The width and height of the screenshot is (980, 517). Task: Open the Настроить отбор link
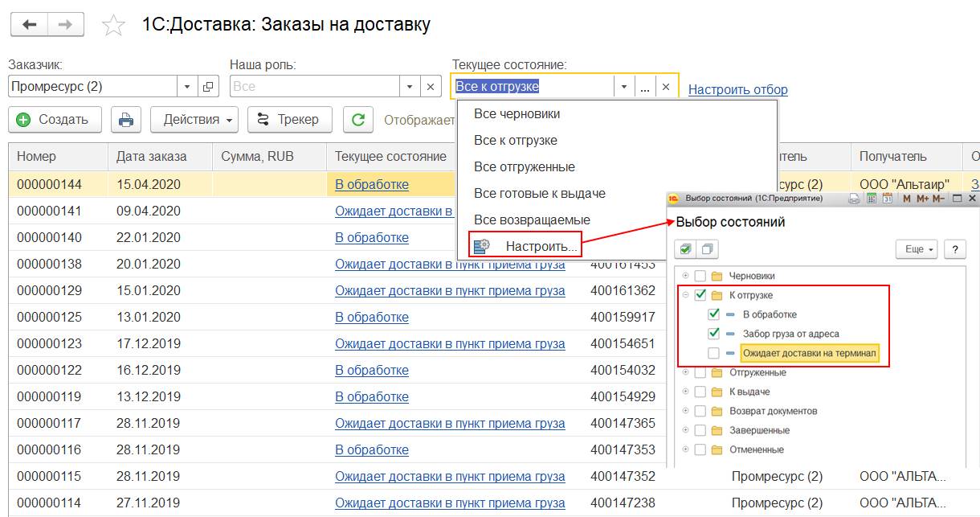coord(738,89)
